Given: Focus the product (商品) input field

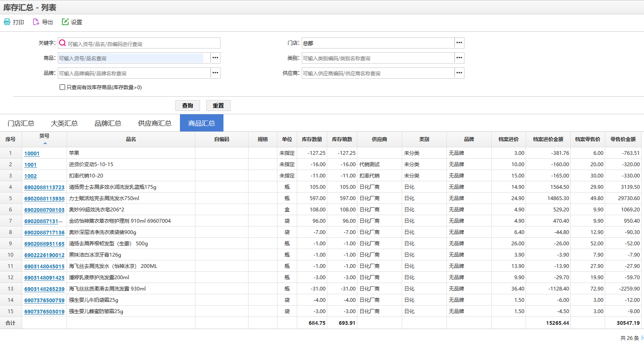Looking at the screenshot, I should coord(134,58).
